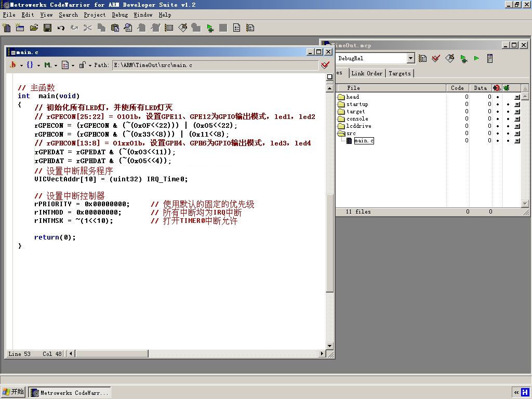Image resolution: width=532 pixels, height=399 pixels.
Task: Switch to the Link Order tab
Action: coord(367,73)
